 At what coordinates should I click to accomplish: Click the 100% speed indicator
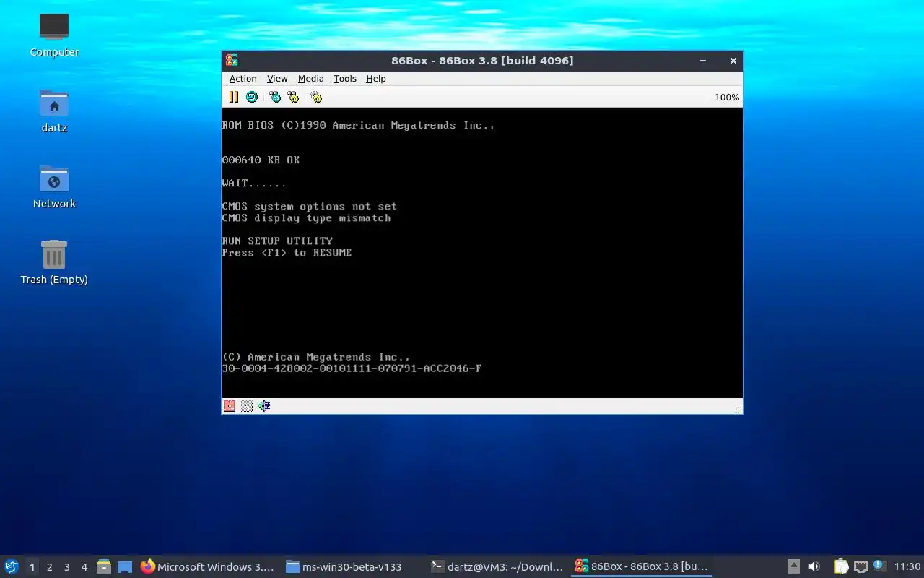coord(727,98)
